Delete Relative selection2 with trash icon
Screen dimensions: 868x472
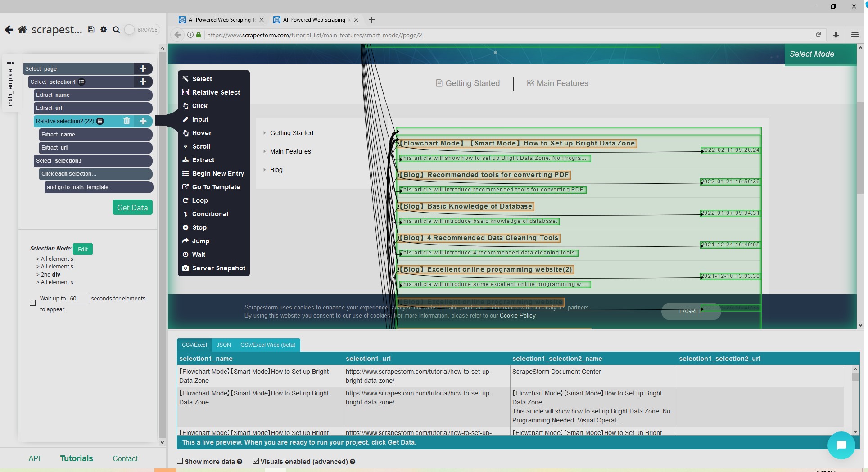pyautogui.click(x=127, y=121)
